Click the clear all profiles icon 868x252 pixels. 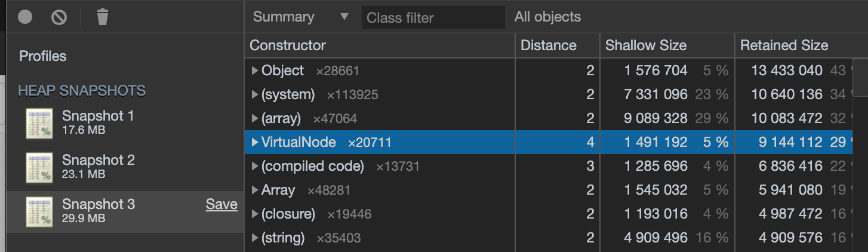(x=59, y=17)
